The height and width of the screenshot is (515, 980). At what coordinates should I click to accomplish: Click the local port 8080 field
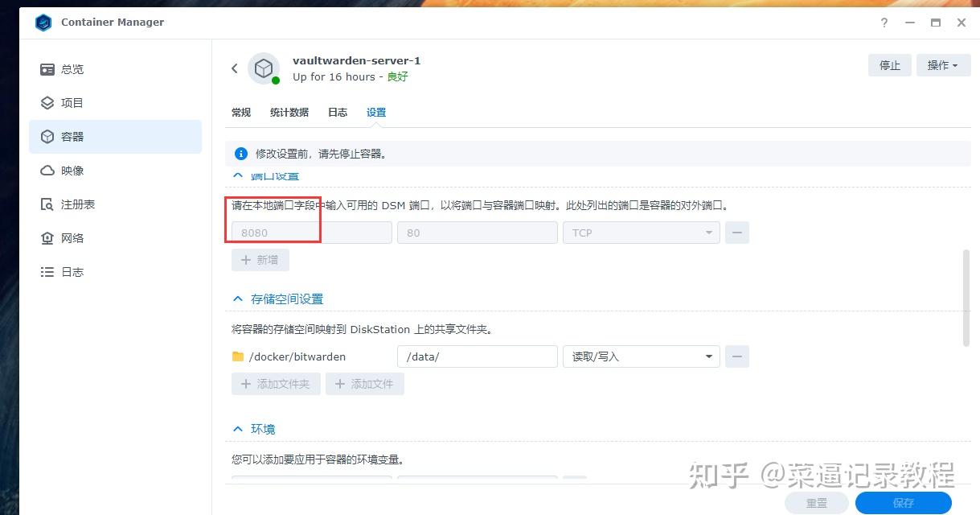tap(312, 233)
